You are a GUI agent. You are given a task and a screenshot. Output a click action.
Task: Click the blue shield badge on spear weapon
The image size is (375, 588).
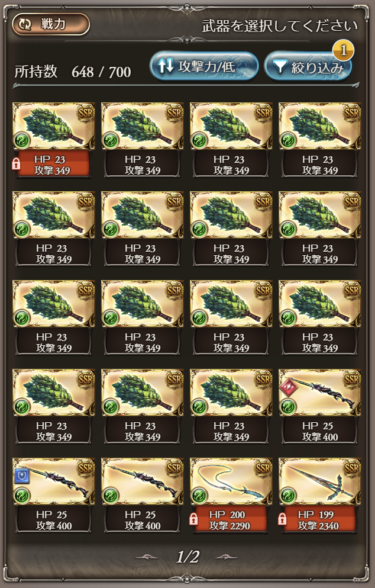pyautogui.click(x=21, y=476)
